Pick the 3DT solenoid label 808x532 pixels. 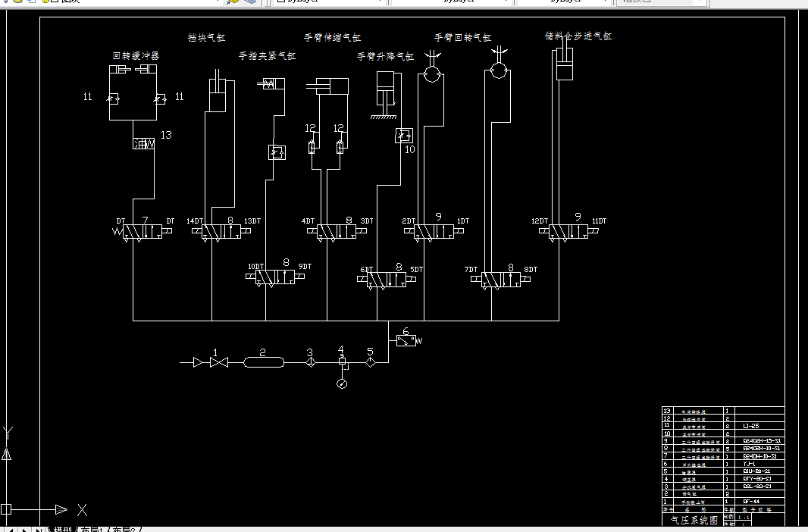click(367, 221)
